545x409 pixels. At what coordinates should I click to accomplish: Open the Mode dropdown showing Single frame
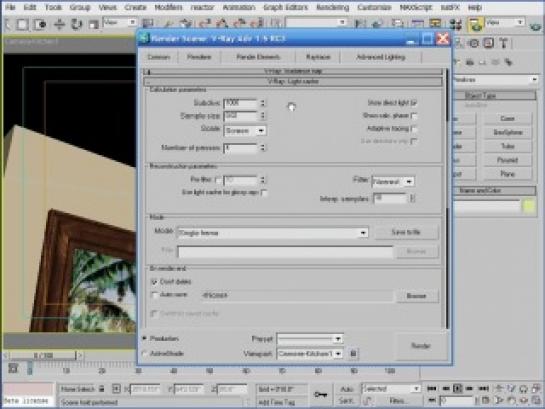272,233
